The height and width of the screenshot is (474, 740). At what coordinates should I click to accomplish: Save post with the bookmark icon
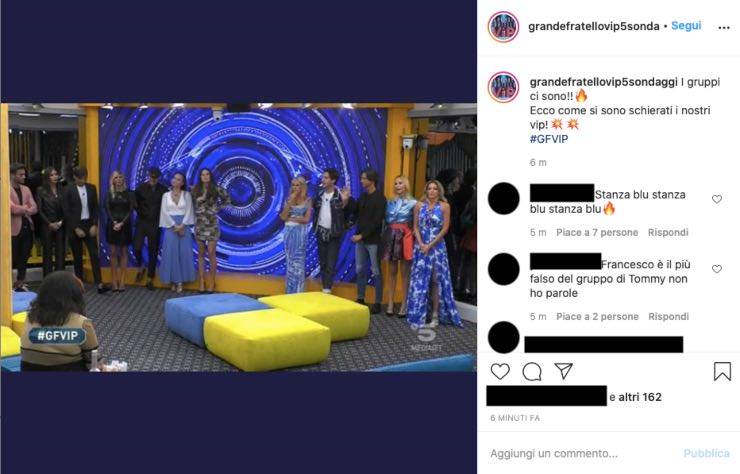[x=722, y=372]
